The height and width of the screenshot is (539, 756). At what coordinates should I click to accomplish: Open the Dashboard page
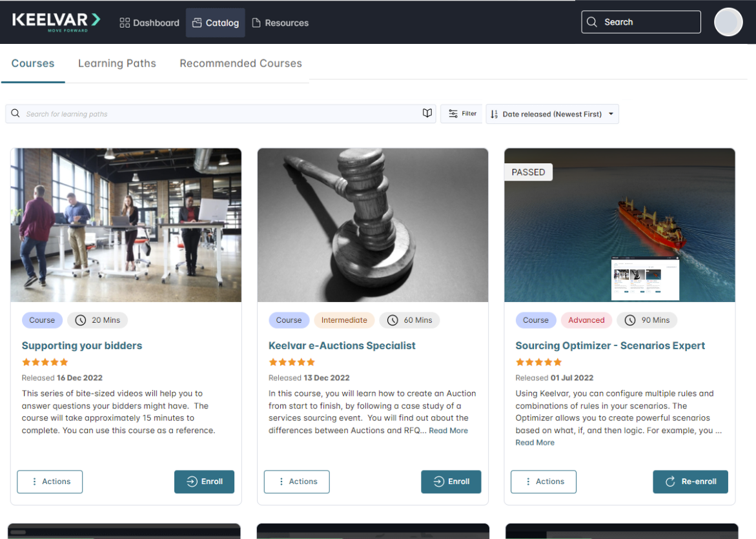pos(150,23)
